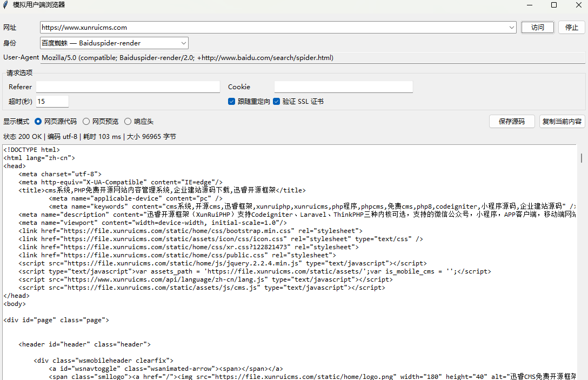This screenshot has height=380, width=588.
Task: Click the '<!DOCTYPE html>' source line
Action: (x=31, y=150)
